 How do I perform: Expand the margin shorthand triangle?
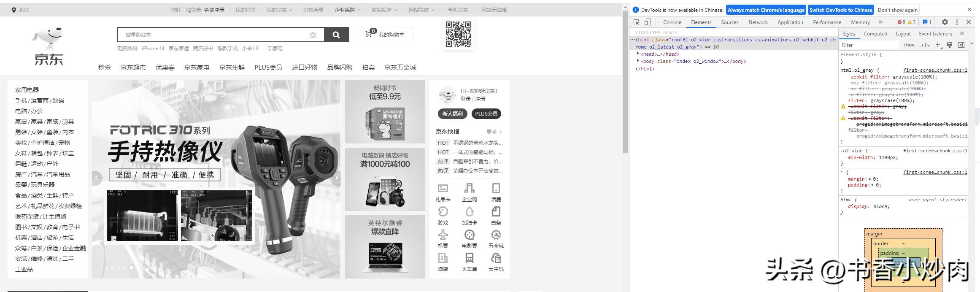tap(870, 179)
